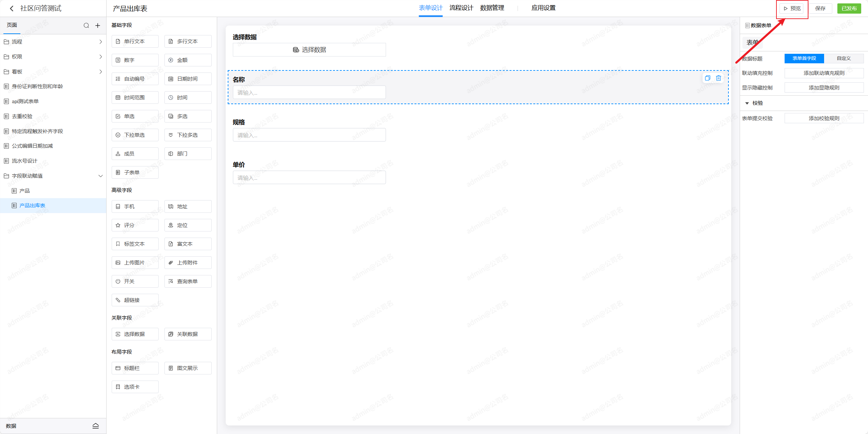This screenshot has width=868, height=434.
Task: Choose the 定位 location field component
Action: point(188,225)
